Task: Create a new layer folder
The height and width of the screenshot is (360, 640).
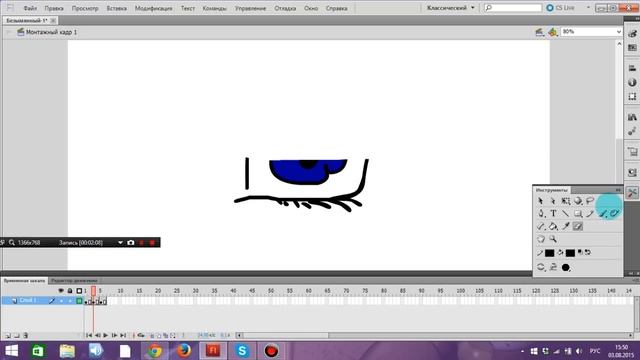Action: pyautogui.click(x=17, y=336)
